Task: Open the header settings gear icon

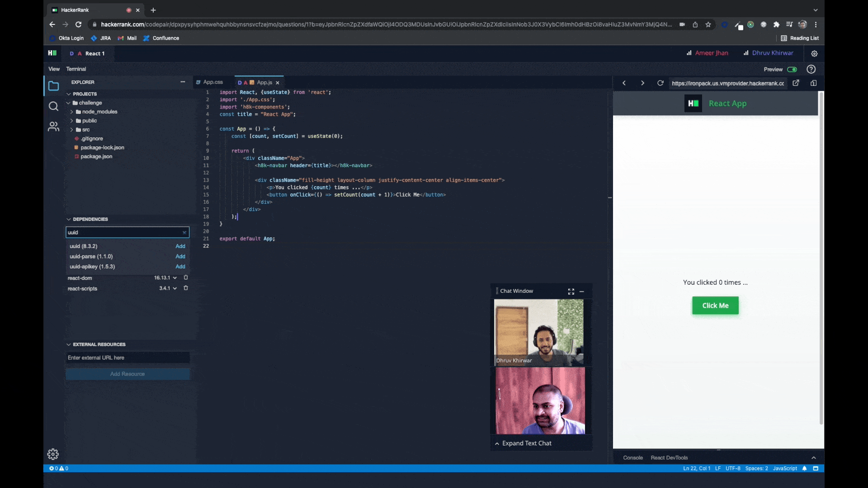Action: (814, 53)
